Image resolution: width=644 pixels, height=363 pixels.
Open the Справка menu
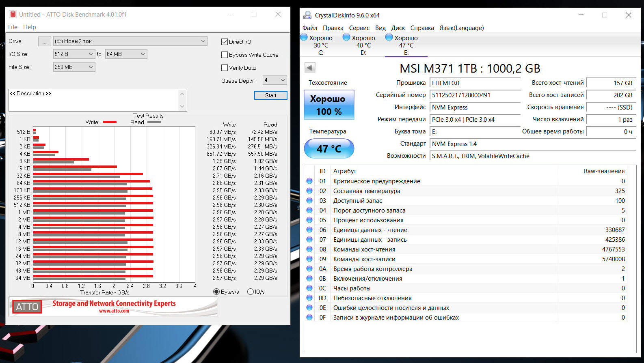(422, 28)
